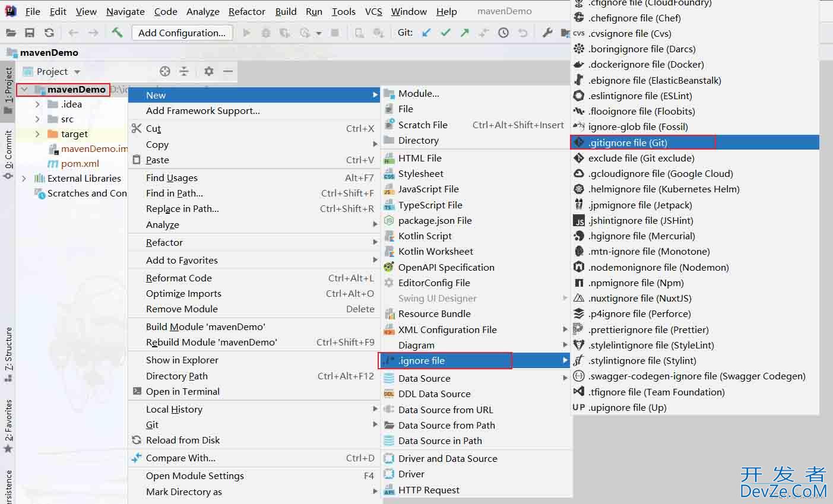Click the Run green play icon
833x504 pixels.
tap(246, 33)
